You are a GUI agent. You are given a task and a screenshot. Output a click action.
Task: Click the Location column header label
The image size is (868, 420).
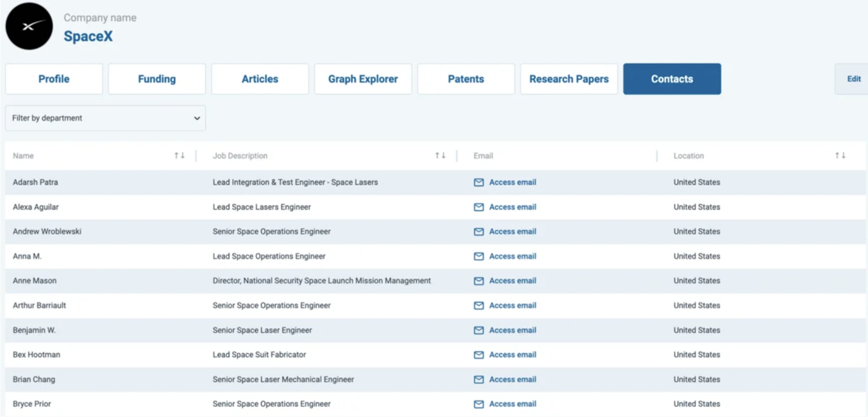(x=689, y=156)
